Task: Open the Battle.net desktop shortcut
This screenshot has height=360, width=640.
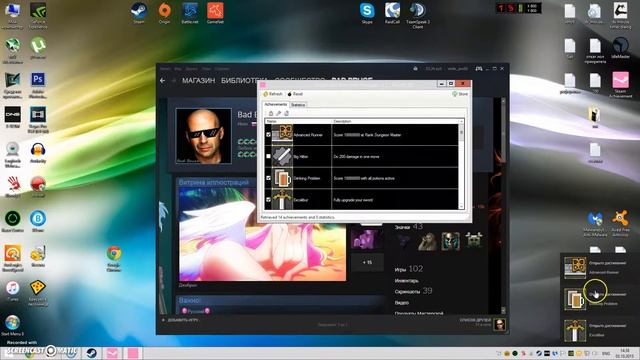Action: click(x=190, y=13)
